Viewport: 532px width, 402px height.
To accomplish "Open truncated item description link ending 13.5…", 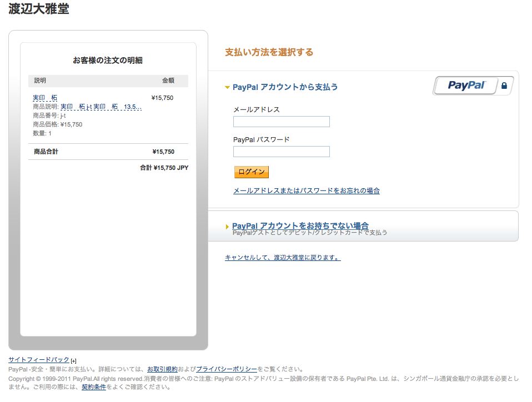I will (101, 107).
